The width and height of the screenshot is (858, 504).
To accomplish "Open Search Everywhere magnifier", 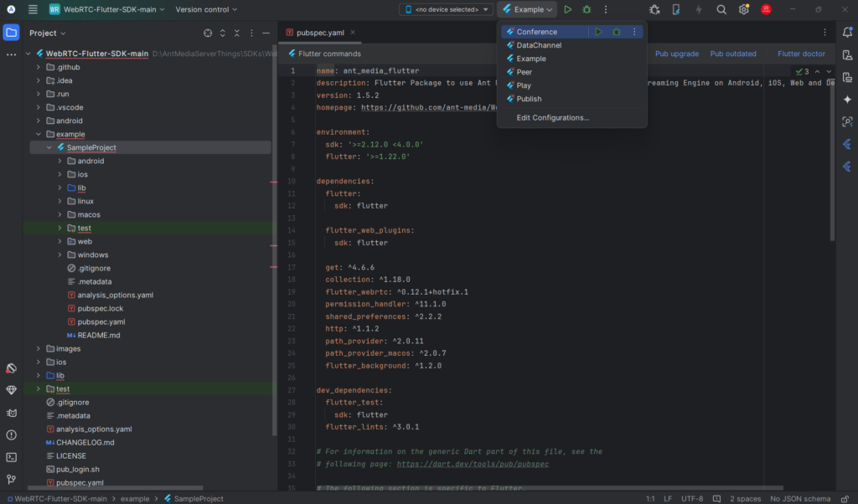I will click(721, 9).
